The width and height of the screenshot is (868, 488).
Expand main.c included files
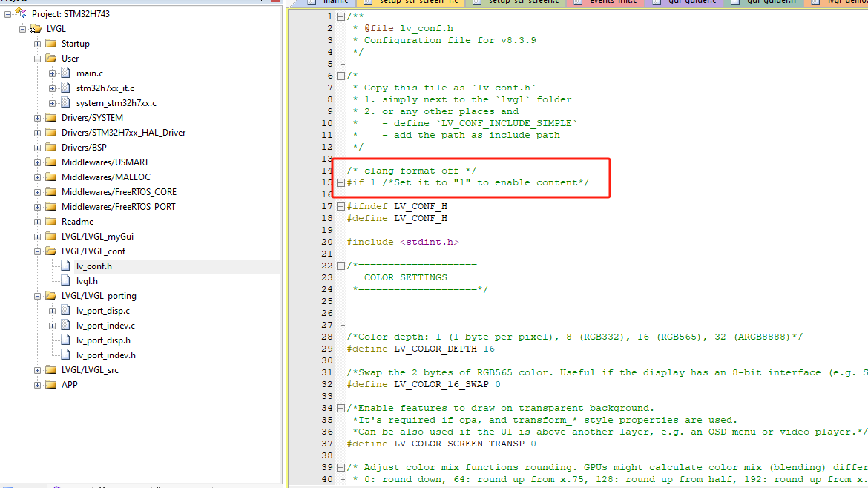click(x=53, y=73)
